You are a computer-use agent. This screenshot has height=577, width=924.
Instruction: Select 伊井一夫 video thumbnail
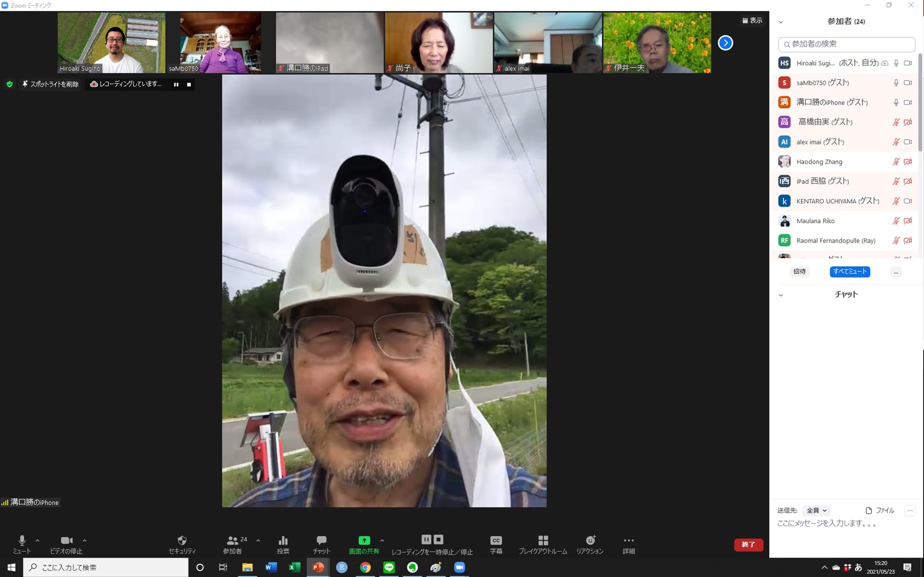click(x=657, y=43)
